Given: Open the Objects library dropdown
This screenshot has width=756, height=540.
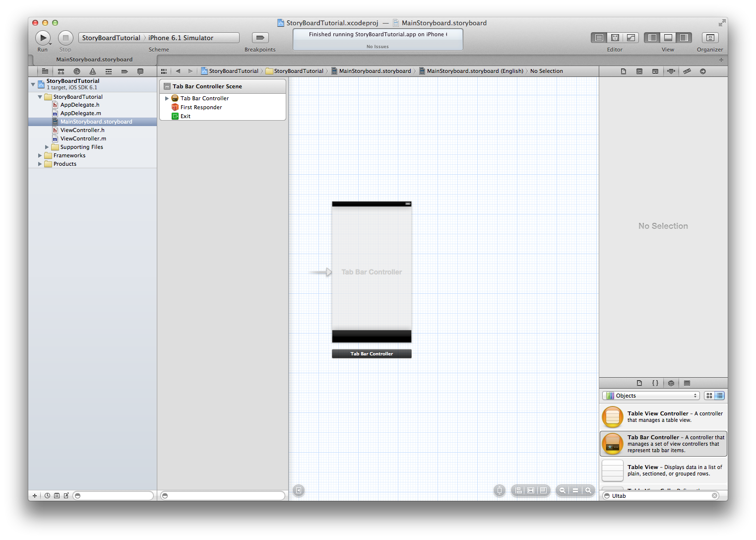Looking at the screenshot, I should click(651, 396).
